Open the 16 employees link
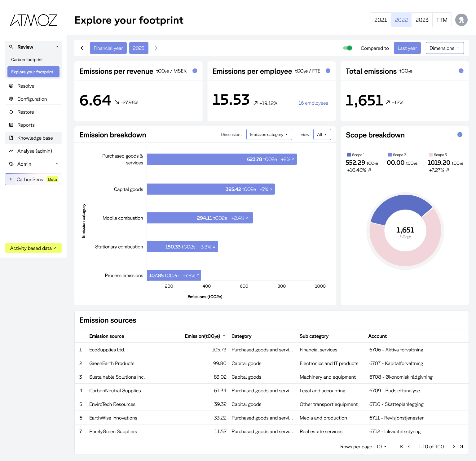 (x=313, y=103)
